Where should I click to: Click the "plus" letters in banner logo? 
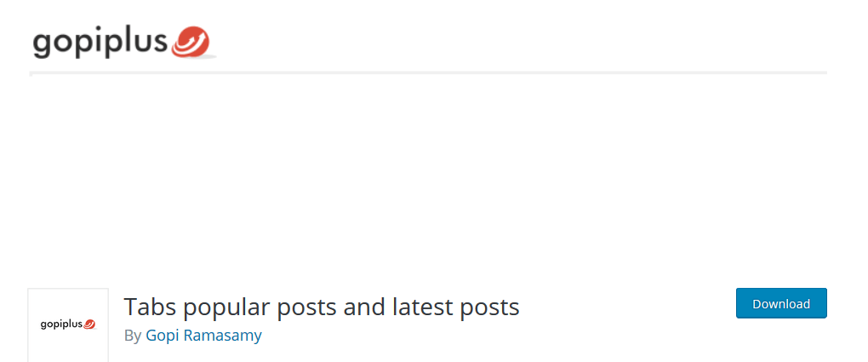tap(140, 43)
